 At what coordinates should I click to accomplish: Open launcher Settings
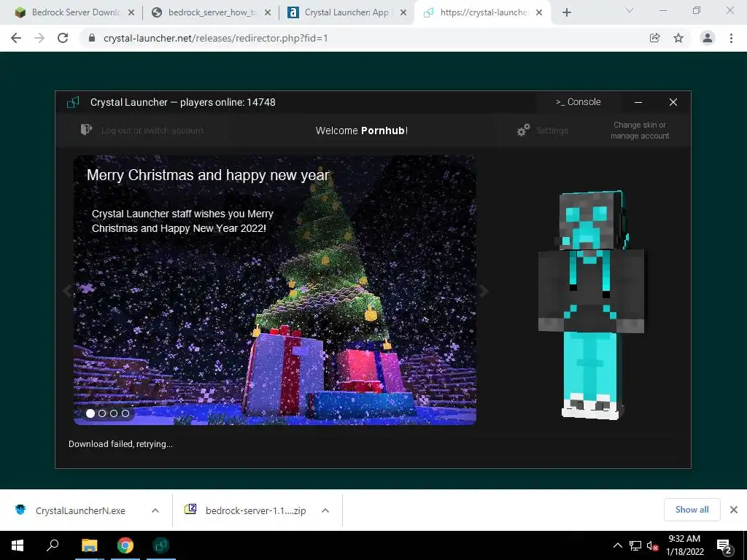pyautogui.click(x=552, y=131)
